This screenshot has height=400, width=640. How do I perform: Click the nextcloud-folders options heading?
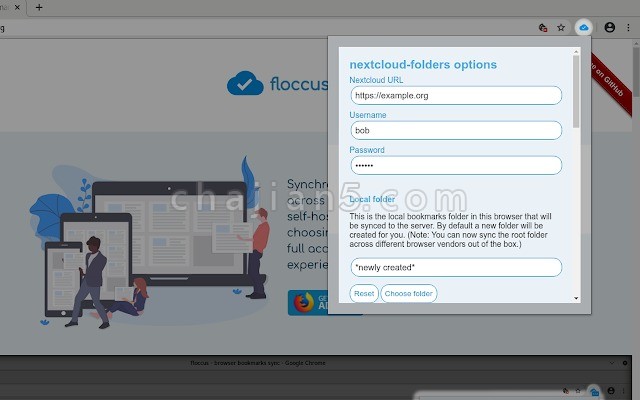[x=423, y=64]
